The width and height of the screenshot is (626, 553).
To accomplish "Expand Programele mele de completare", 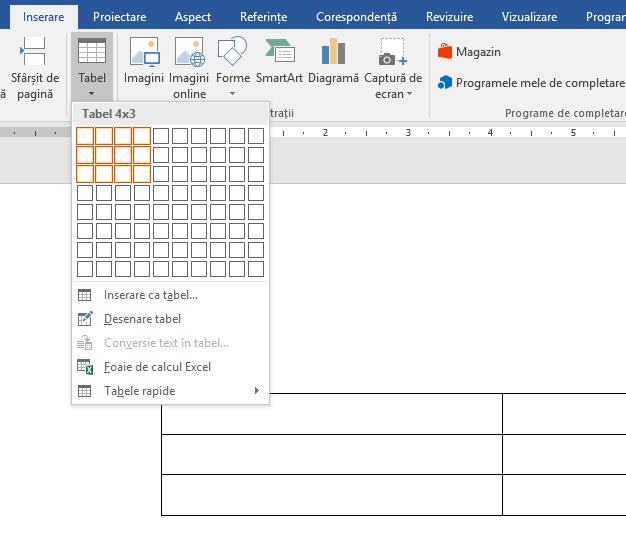I will coord(532,83).
